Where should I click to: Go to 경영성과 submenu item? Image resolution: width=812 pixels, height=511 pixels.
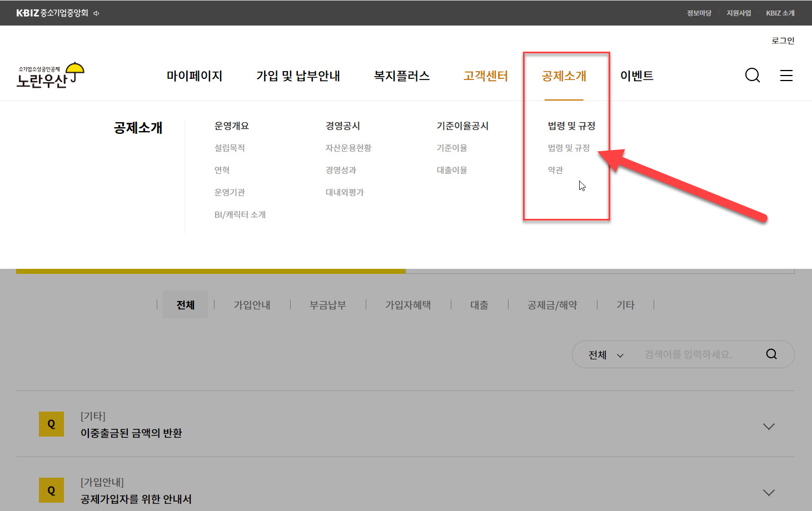(x=341, y=170)
